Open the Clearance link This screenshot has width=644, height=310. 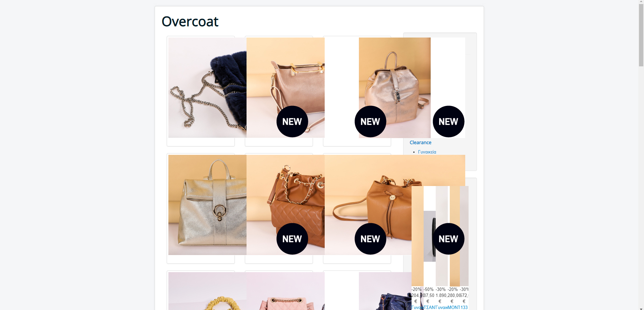pos(420,142)
